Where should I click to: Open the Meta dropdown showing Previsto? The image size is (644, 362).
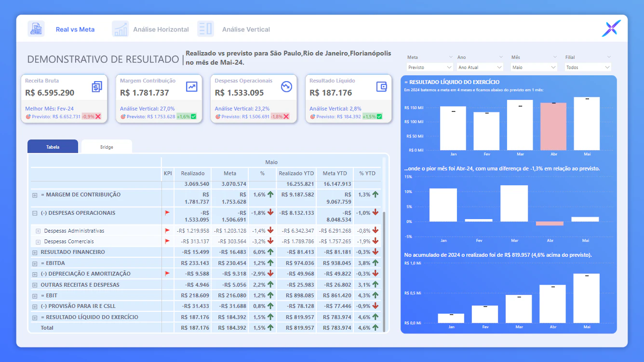pyautogui.click(x=430, y=68)
